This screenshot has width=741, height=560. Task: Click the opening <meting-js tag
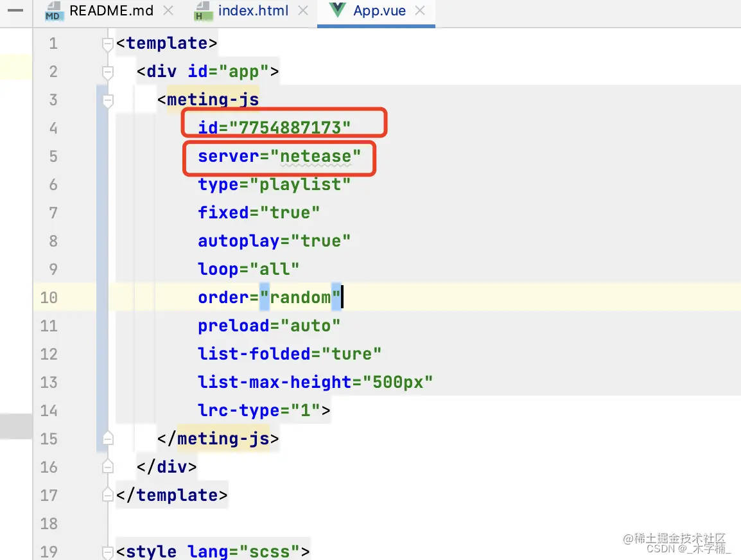(x=208, y=100)
